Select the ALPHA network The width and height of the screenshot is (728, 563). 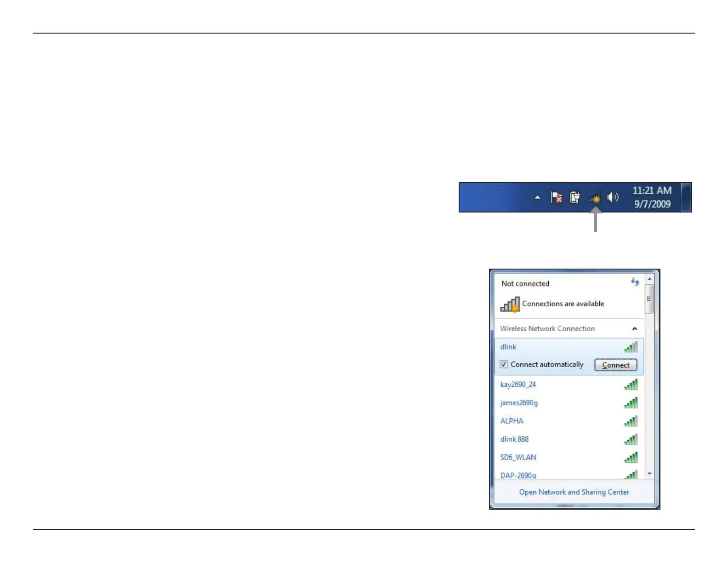click(x=569, y=421)
